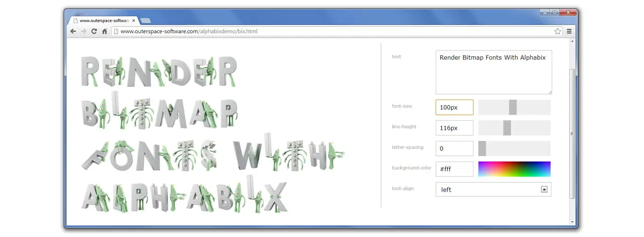
Task: Click the page scrollbar down arrow
Action: [572, 222]
